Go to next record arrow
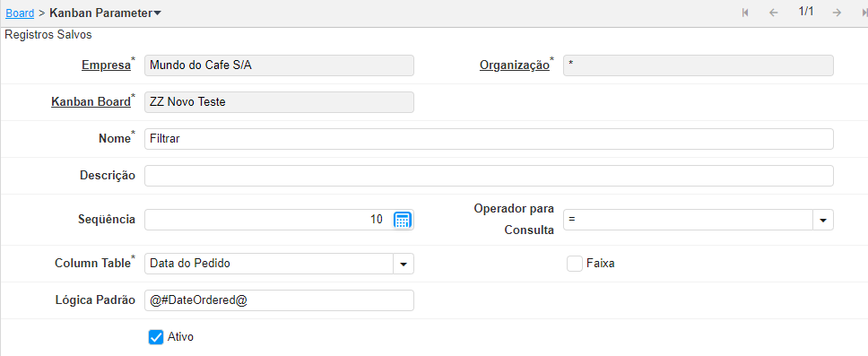 coord(837,13)
